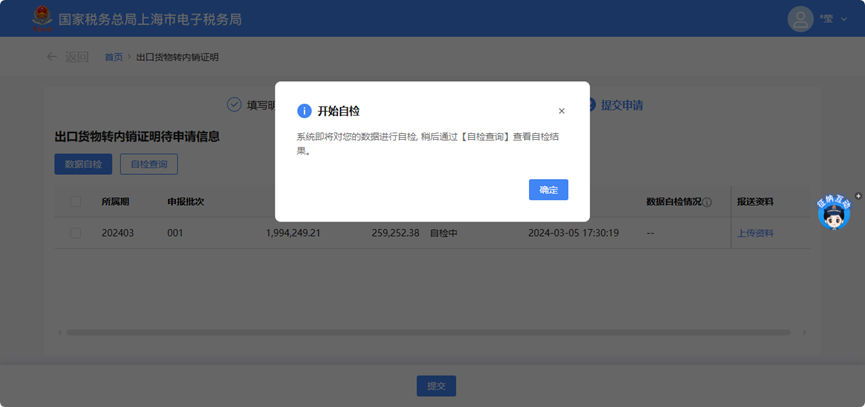
Task: Open the 自检查询 button
Action: (x=149, y=164)
